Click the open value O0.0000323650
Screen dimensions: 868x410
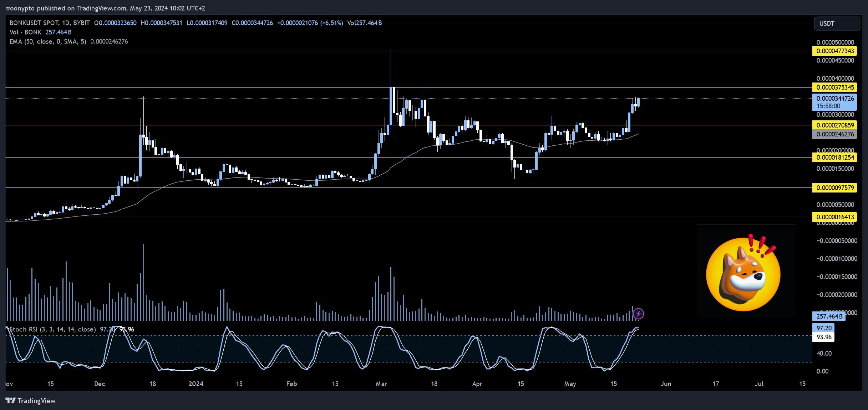[115, 23]
